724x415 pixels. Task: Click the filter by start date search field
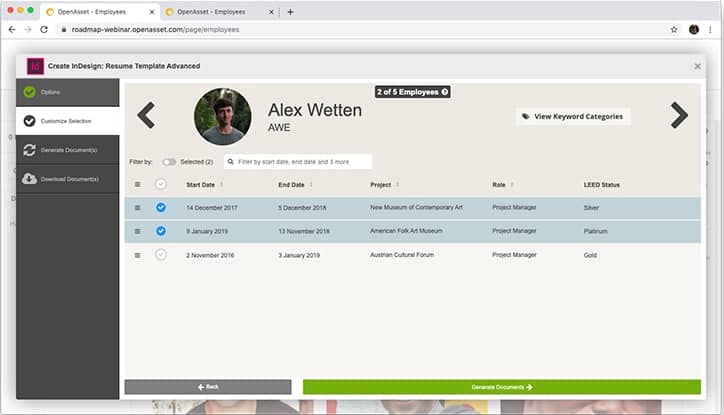[298, 162]
